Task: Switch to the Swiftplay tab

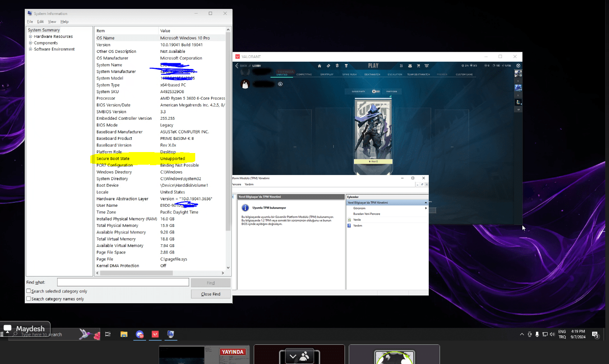Action: 327,74
